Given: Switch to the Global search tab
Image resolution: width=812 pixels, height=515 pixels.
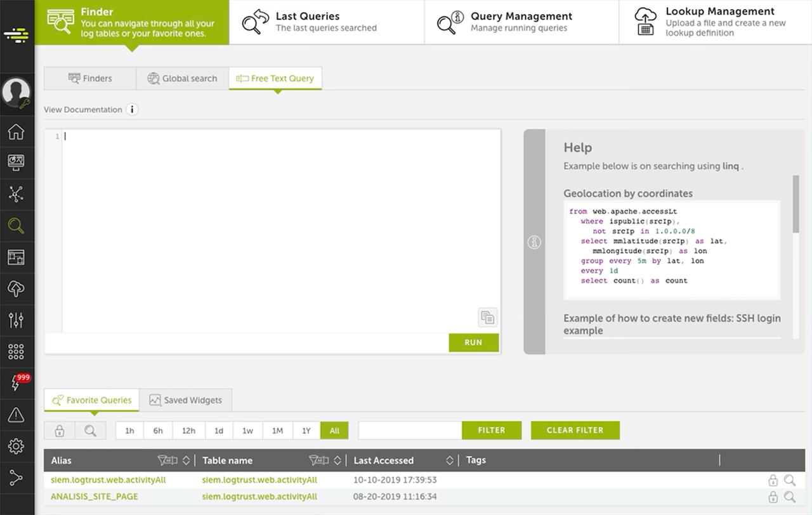Looking at the screenshot, I should [x=182, y=78].
